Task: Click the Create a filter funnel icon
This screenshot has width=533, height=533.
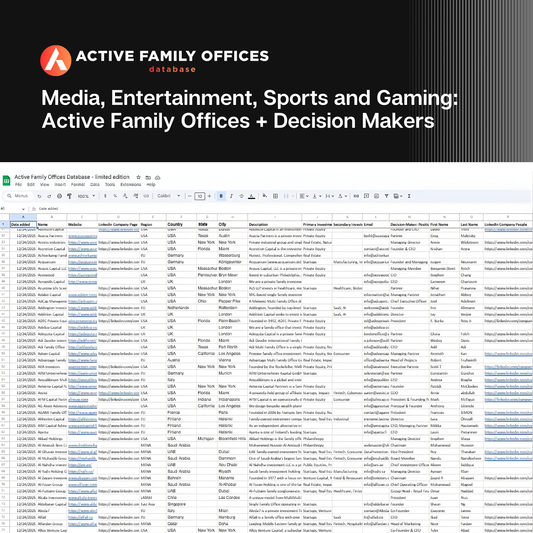Action: tap(386, 196)
